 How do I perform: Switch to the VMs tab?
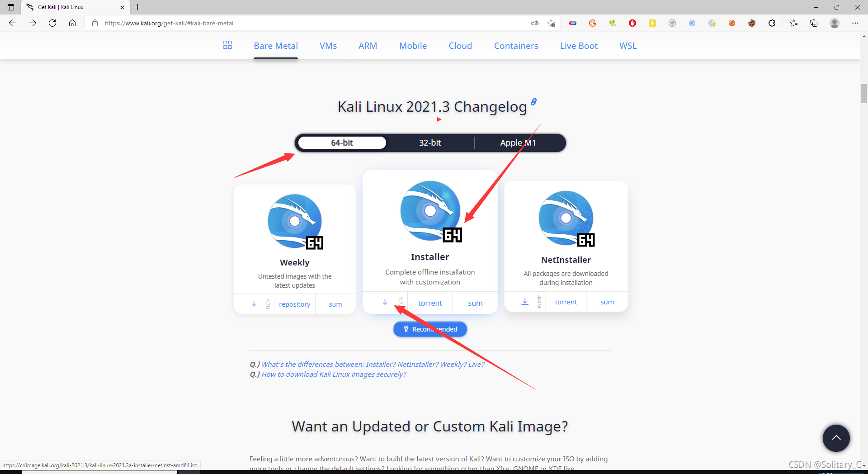(328, 46)
